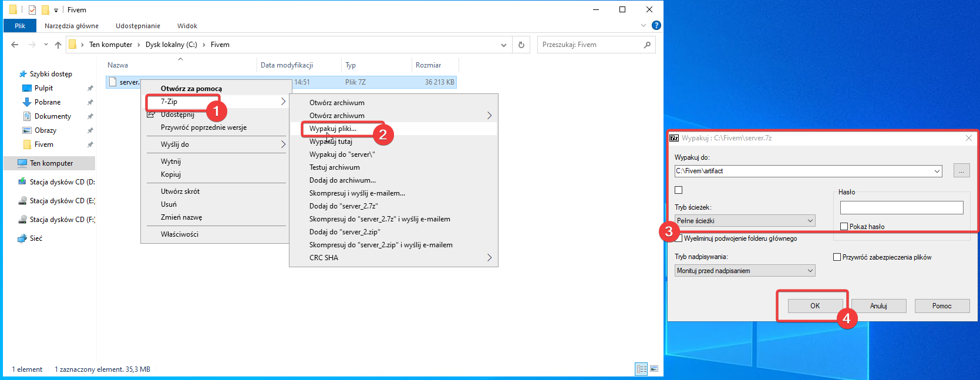Toggle Przywróć zabezpieczenia plików checkbox

pos(837,257)
